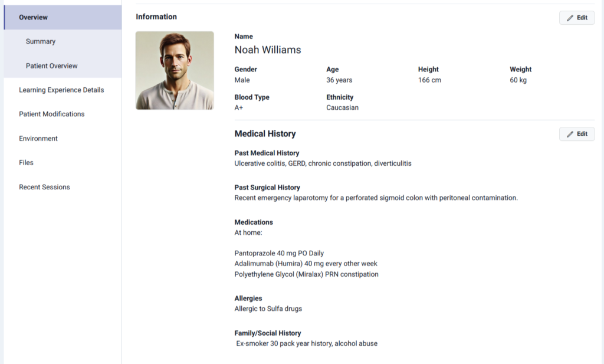Click the Allergic to Sulfa drugs text
This screenshot has width=604, height=364.
pyautogui.click(x=268, y=309)
